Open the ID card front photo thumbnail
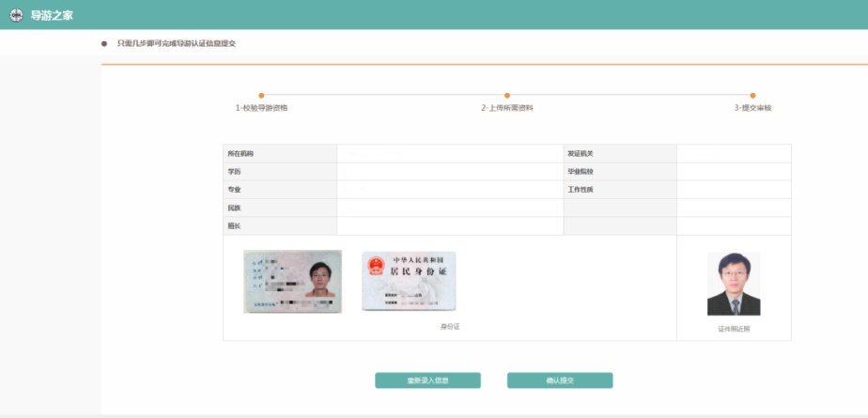 (x=292, y=281)
